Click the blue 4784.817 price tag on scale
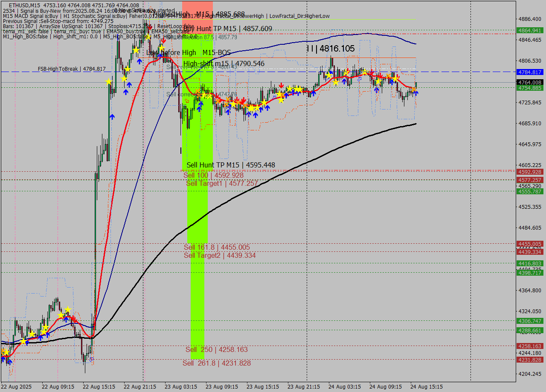 [x=529, y=72]
